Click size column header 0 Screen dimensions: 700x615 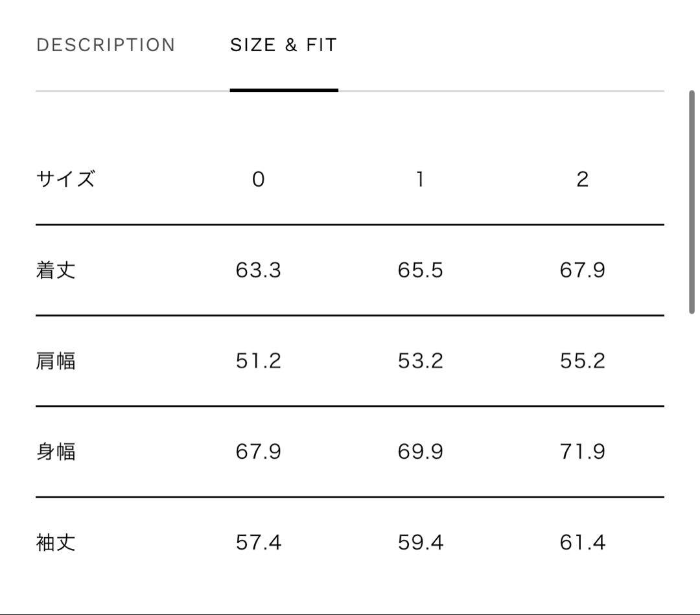coord(258,180)
